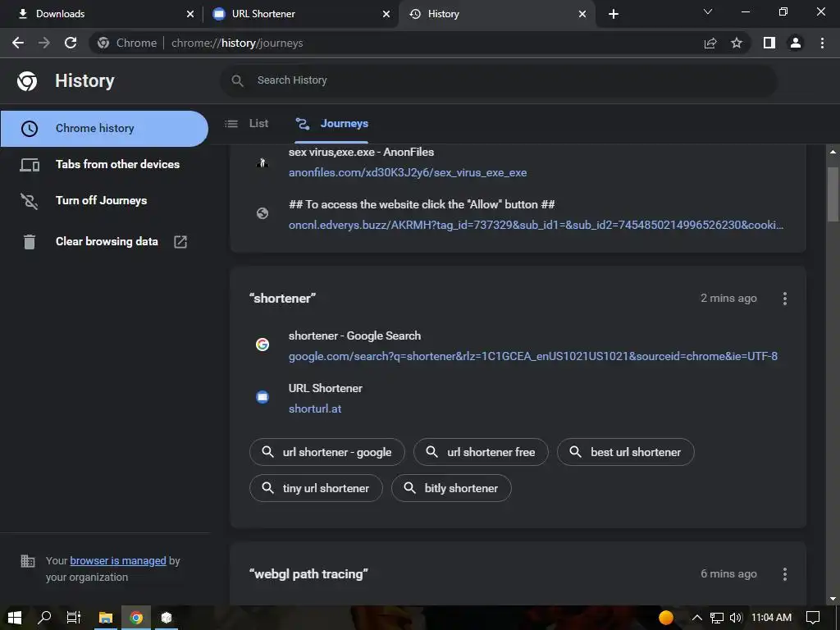Click the address bar URL
Viewport: 840px width, 630px height.
point(237,43)
